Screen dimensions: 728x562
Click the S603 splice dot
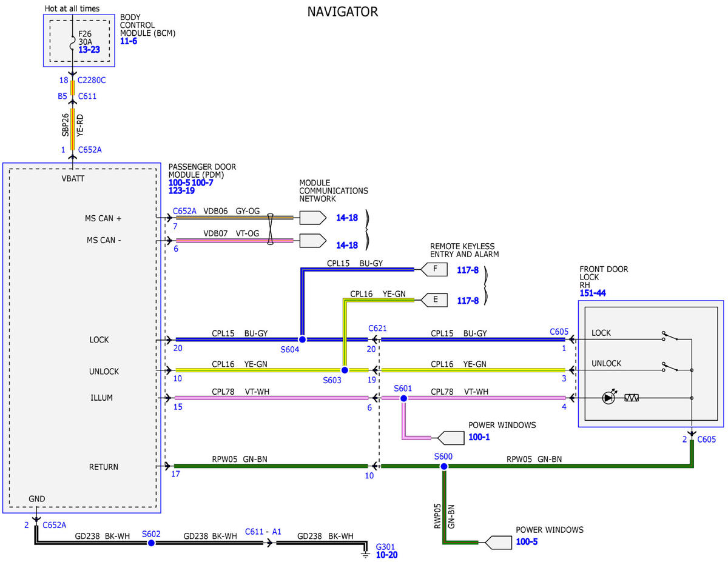[344, 370]
